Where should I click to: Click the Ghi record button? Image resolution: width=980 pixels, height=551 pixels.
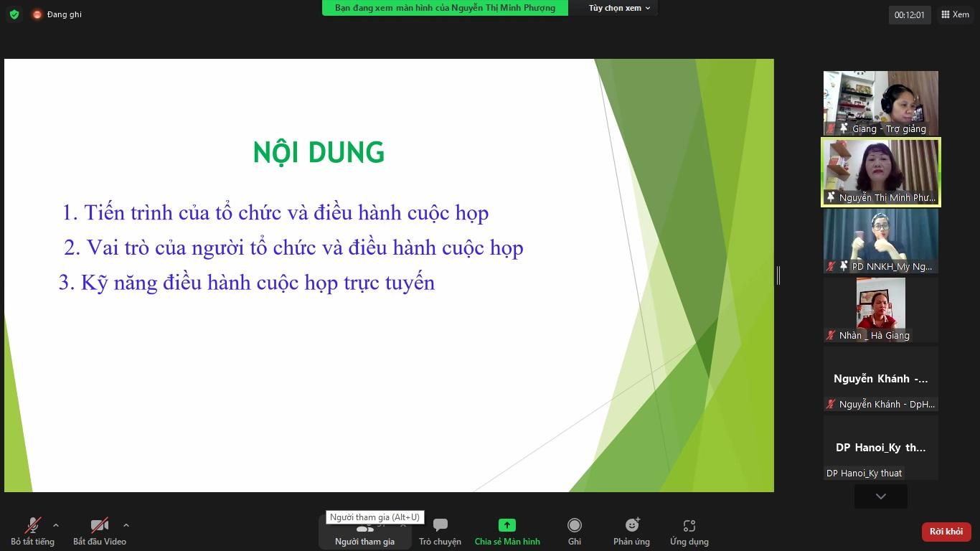(575, 532)
